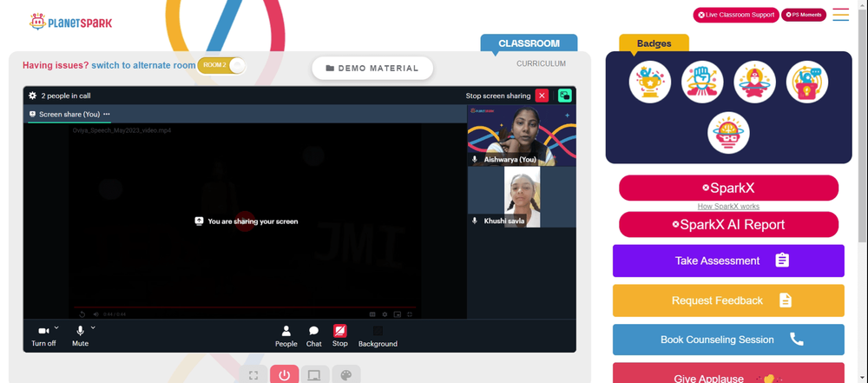Screen dimensions: 868x383
Task: Click the Request Feedback button
Action: (x=728, y=300)
